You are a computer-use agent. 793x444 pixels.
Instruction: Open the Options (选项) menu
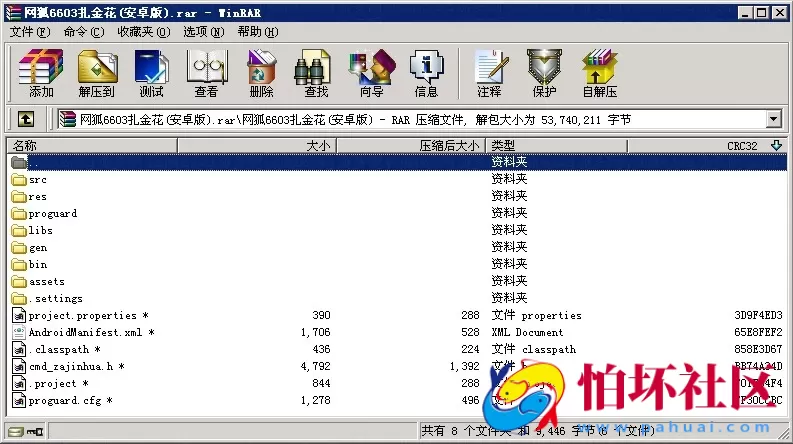[203, 32]
